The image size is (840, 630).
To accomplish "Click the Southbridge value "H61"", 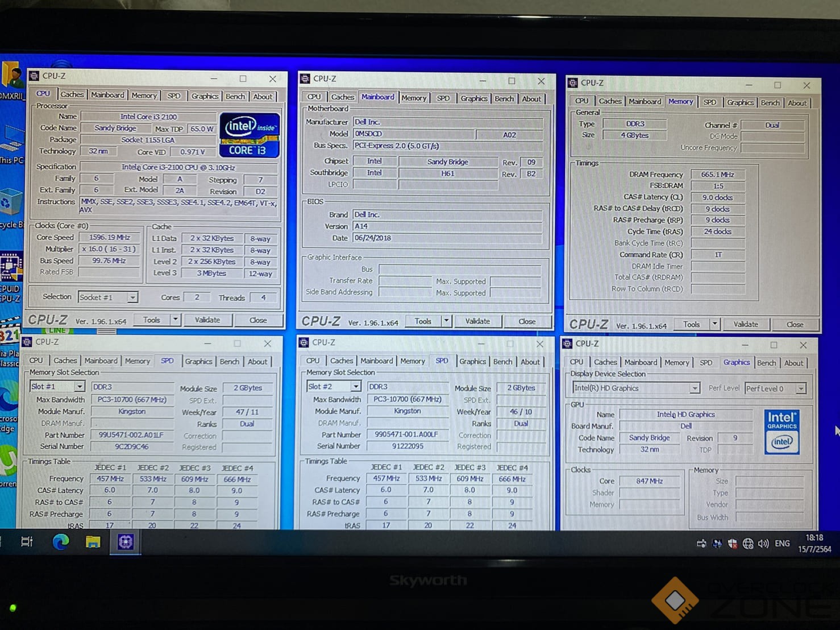I will (448, 173).
